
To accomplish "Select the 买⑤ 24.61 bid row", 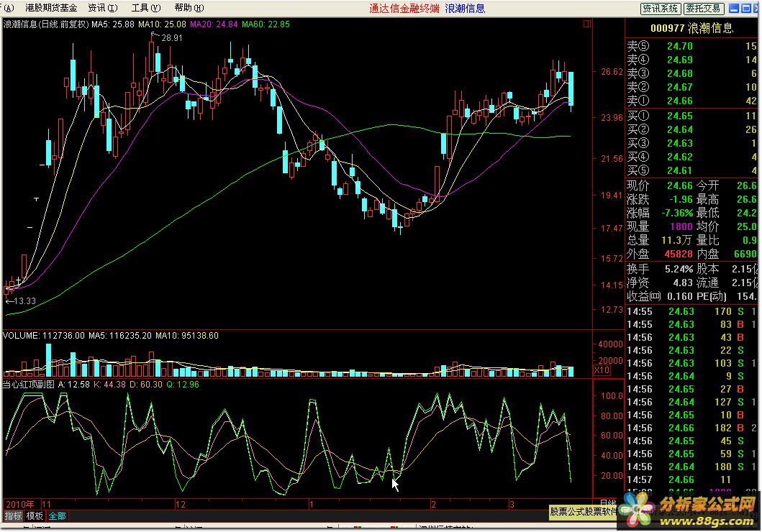I will (x=691, y=170).
